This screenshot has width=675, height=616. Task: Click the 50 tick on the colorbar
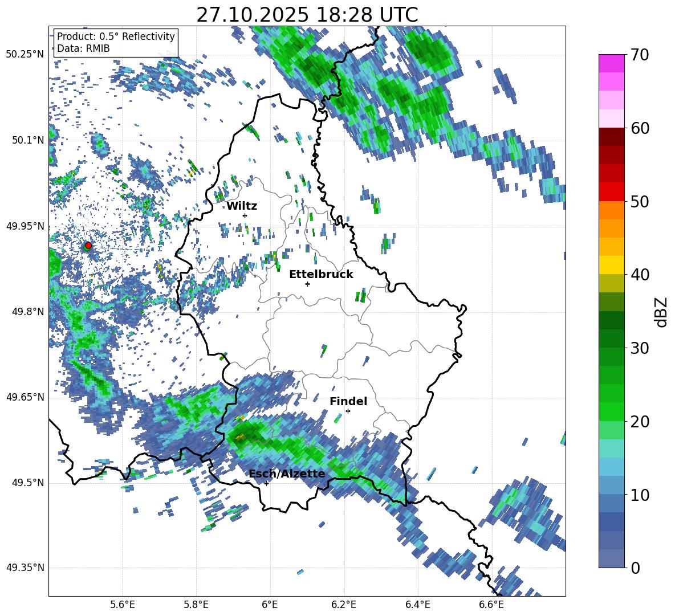click(639, 202)
